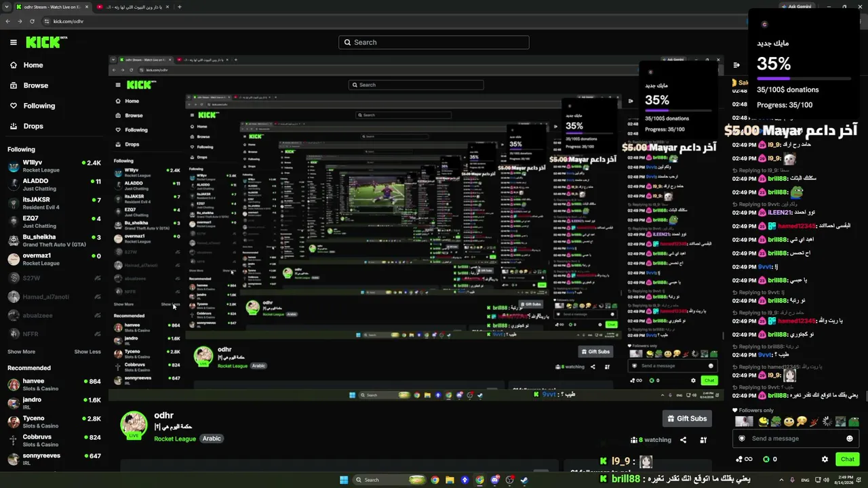This screenshot has height=488, width=868.
Task: Click the KICK logo
Action: (x=46, y=42)
